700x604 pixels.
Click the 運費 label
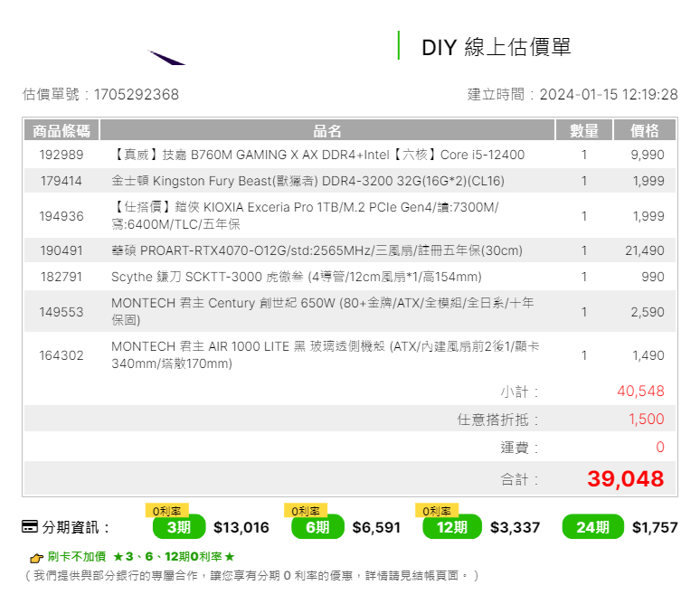coord(519,448)
